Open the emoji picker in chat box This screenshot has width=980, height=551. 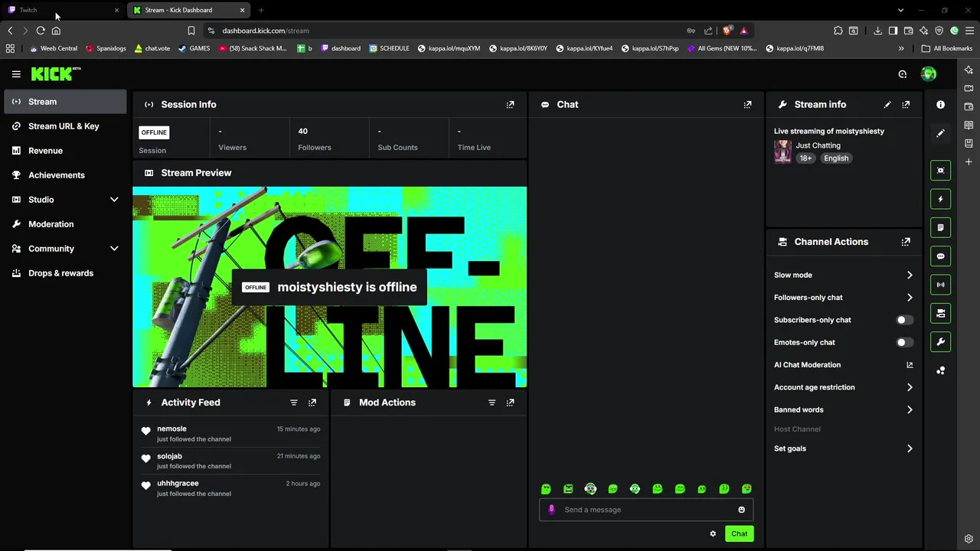(741, 510)
